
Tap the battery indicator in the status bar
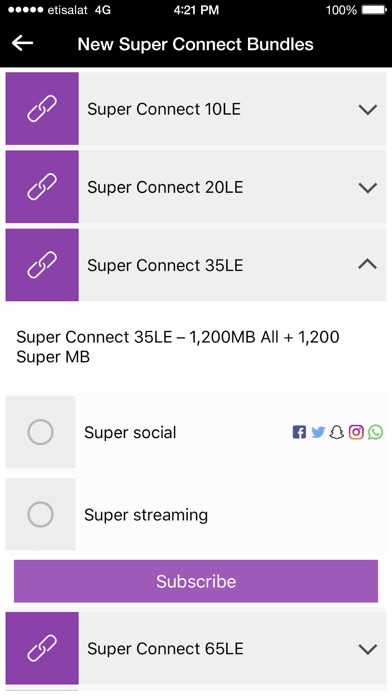[374, 10]
